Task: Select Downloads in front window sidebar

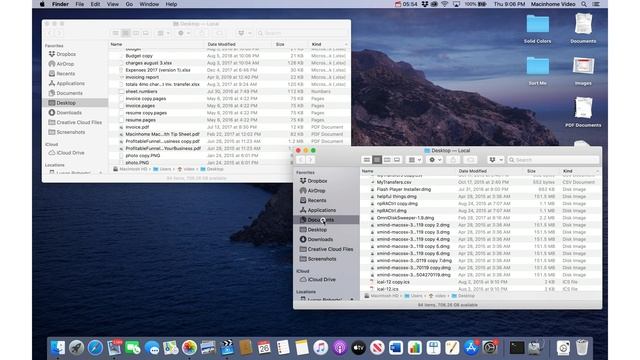Action: 320,240
